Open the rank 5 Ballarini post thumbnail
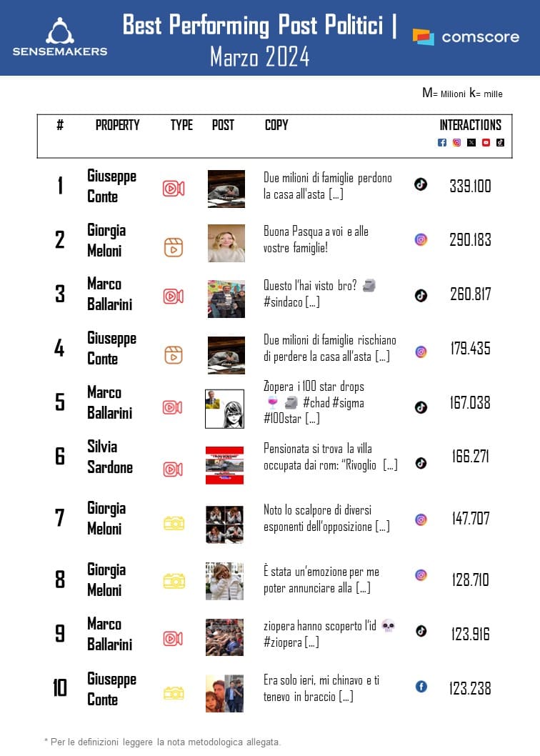The height and width of the screenshot is (756, 540). click(224, 409)
